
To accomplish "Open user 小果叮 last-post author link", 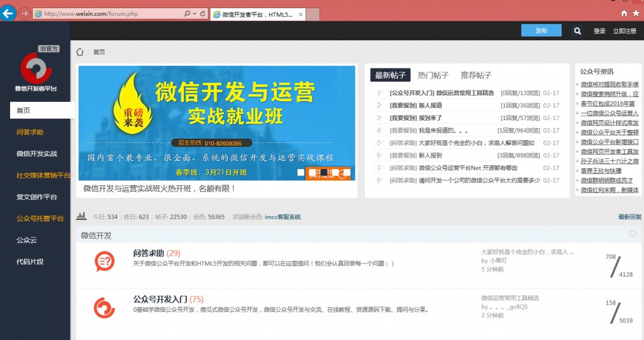I will [x=498, y=261].
